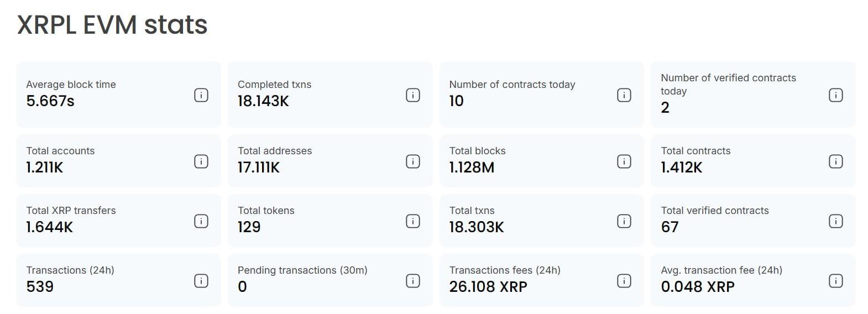
Task: Show info for Transactions (24h)
Action: [201, 281]
